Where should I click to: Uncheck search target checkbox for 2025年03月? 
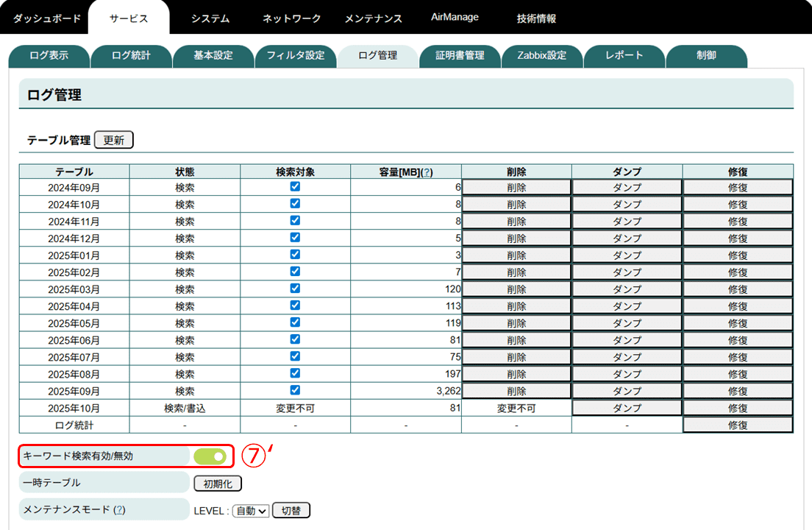click(x=295, y=289)
